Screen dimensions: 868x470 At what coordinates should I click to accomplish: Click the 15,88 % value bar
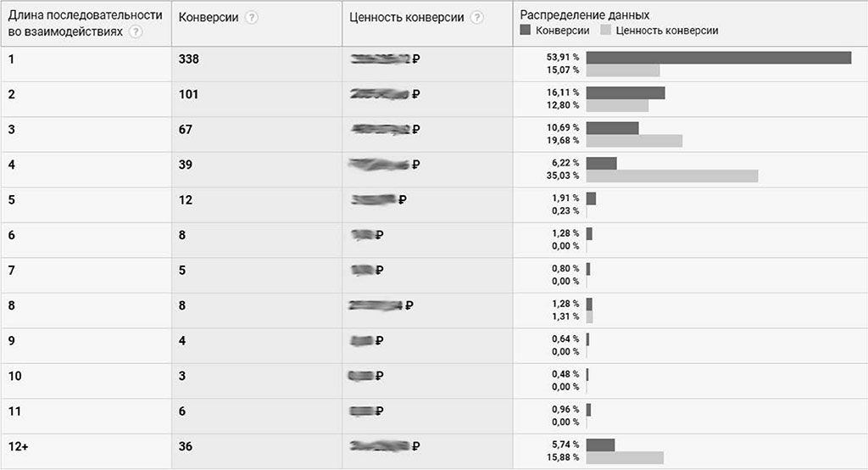click(625, 458)
